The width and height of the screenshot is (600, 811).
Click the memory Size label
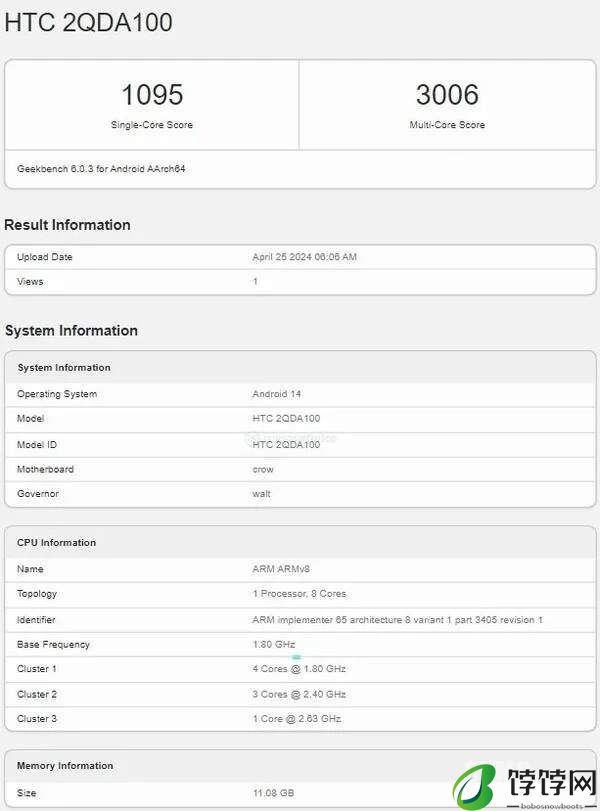[26, 793]
